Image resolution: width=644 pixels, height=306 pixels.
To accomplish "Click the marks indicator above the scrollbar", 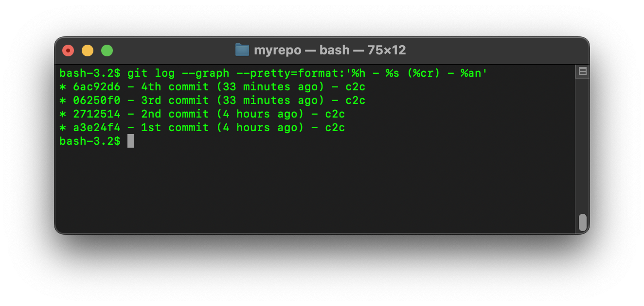I will pyautogui.click(x=582, y=71).
